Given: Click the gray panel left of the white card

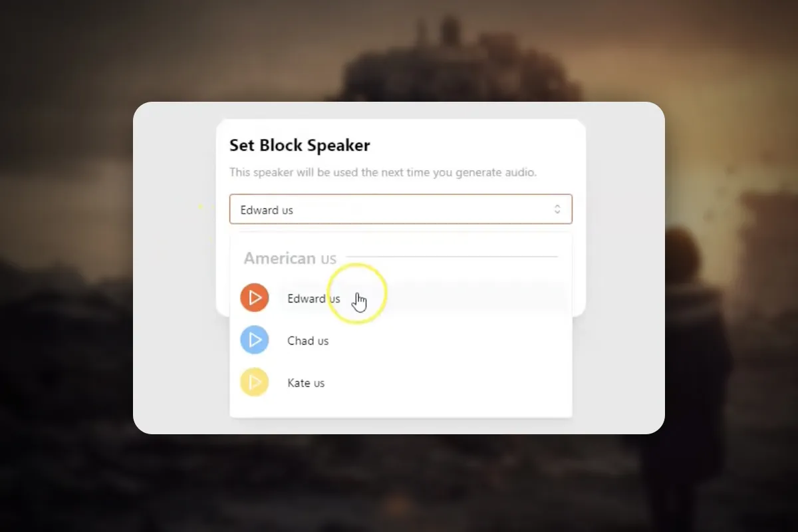Looking at the screenshot, I should tap(174, 266).
